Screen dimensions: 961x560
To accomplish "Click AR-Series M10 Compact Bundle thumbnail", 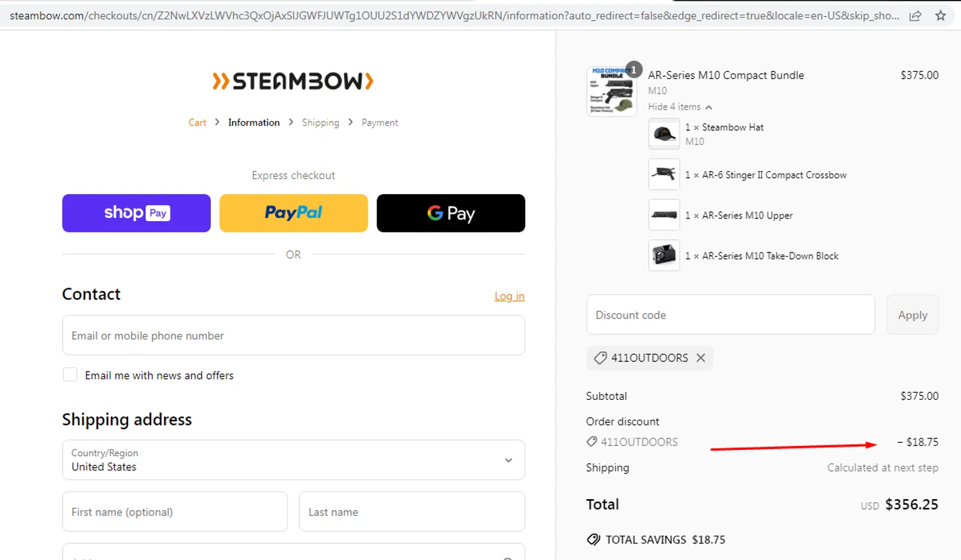I will tap(612, 92).
